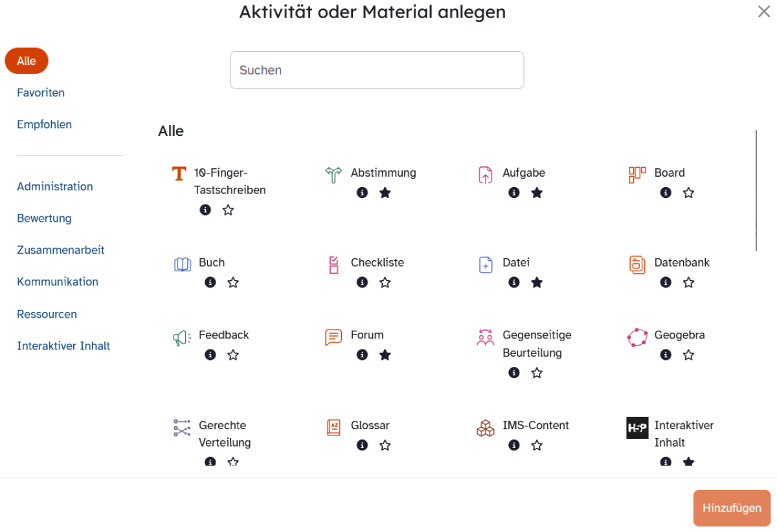Image resolution: width=777 pixels, height=532 pixels.
Task: Show the Kommunikation category
Action: coord(58,282)
